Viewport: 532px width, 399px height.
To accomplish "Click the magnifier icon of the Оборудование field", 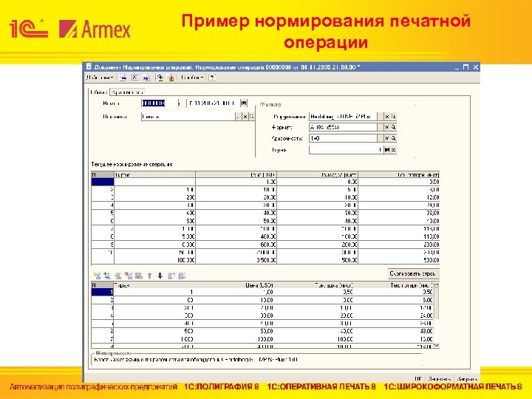I will click(x=394, y=117).
